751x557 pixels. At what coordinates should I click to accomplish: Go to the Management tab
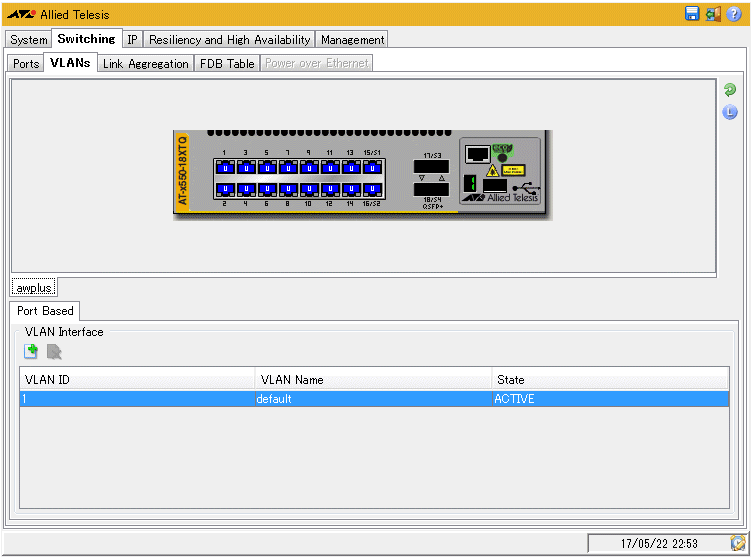point(352,40)
